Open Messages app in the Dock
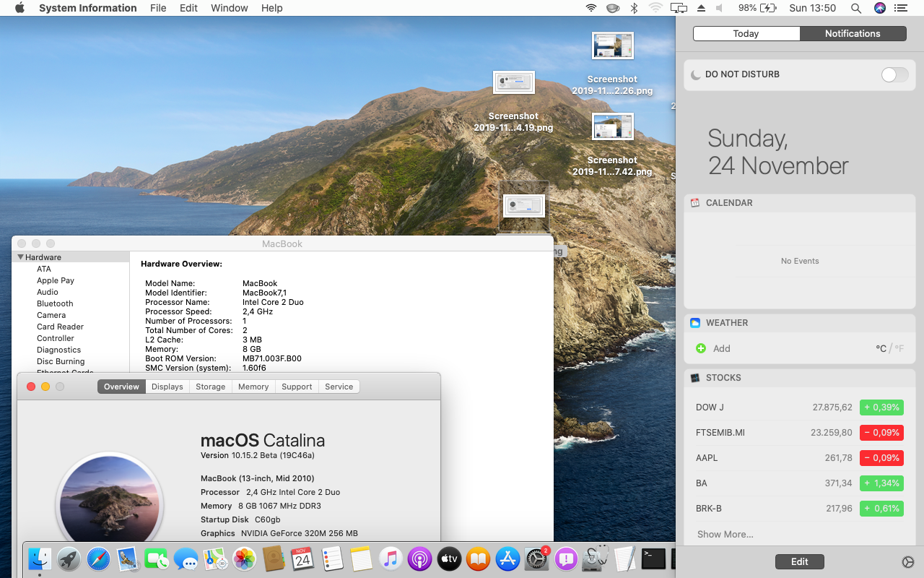This screenshot has width=924, height=578. [x=186, y=558]
